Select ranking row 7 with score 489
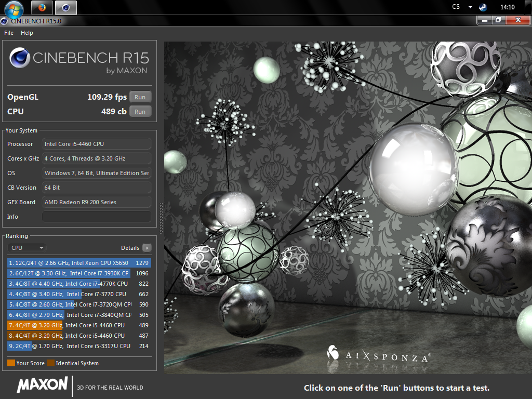This screenshot has width=532, height=399. (x=79, y=325)
